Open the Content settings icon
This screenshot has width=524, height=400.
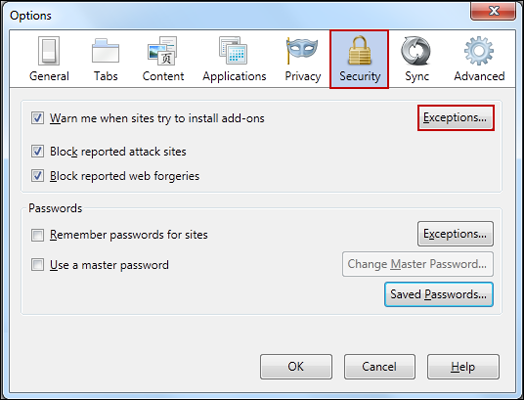(x=163, y=51)
